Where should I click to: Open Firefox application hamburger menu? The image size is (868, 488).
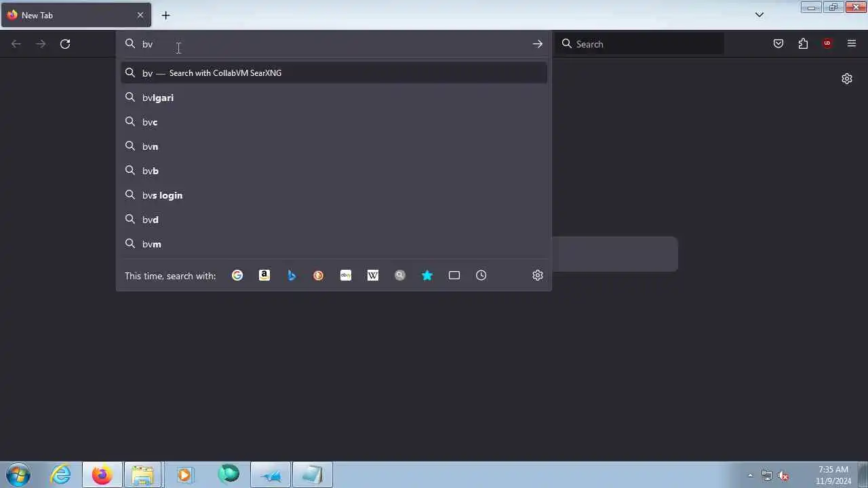[x=852, y=44]
